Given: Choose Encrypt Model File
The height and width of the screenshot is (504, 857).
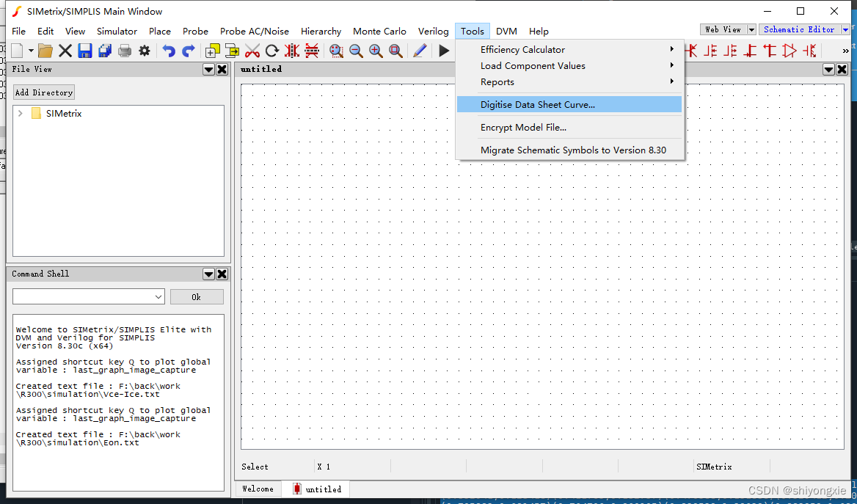Looking at the screenshot, I should coord(569,128).
